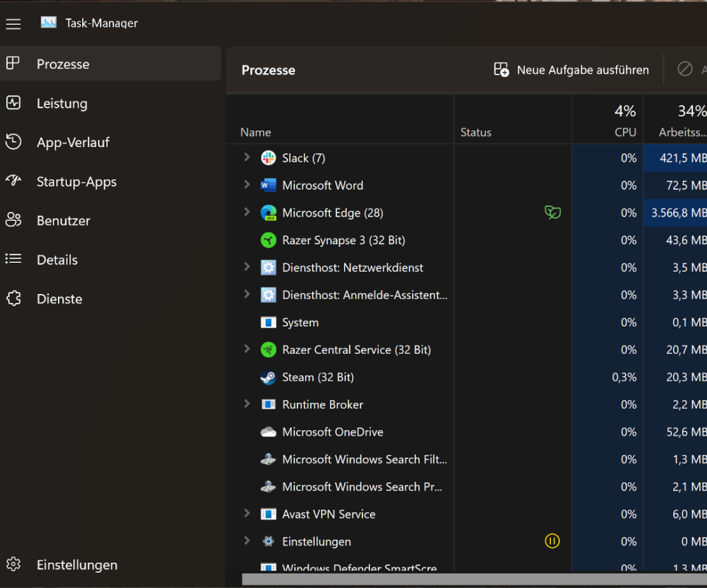
Task: Expand the Microsoft Edge (28) group
Action: tap(246, 213)
